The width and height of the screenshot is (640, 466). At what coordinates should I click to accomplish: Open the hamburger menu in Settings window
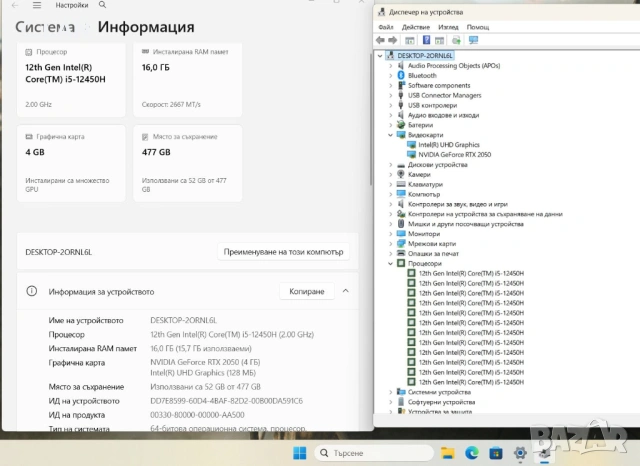[37, 5]
